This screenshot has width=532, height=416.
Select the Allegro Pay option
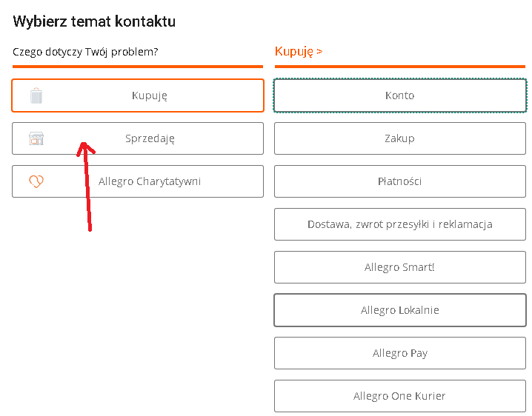coord(400,353)
